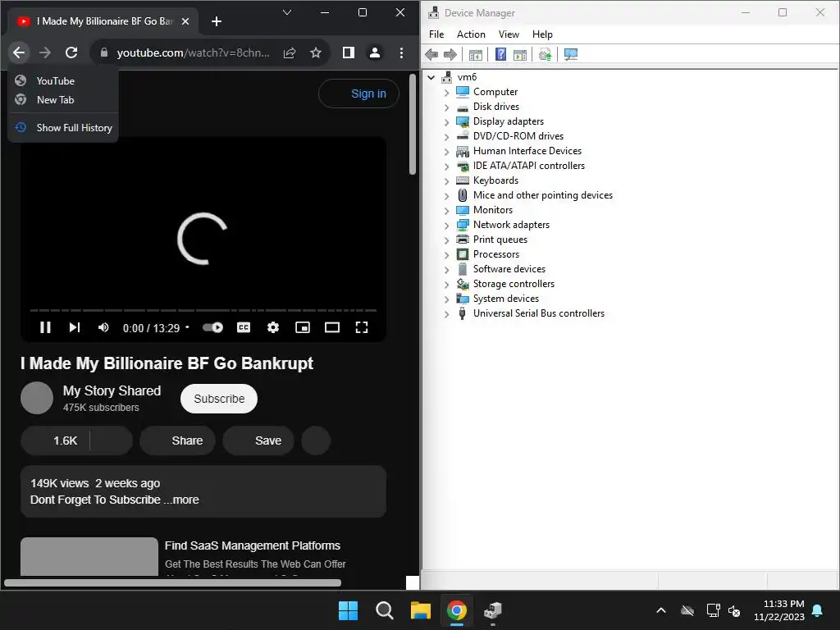Image resolution: width=840 pixels, height=630 pixels.
Task: Bookmark this tab with the star icon
Action: click(x=316, y=52)
